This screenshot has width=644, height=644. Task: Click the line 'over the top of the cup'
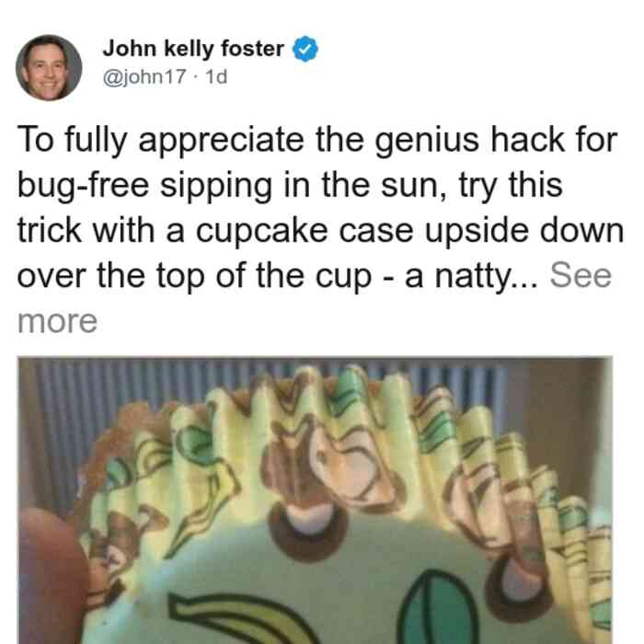coord(194,276)
